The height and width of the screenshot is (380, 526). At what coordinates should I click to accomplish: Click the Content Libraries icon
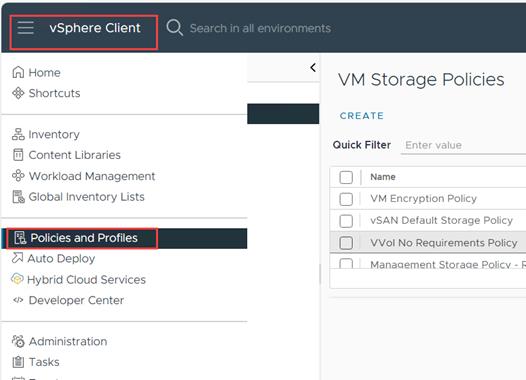pos(18,155)
